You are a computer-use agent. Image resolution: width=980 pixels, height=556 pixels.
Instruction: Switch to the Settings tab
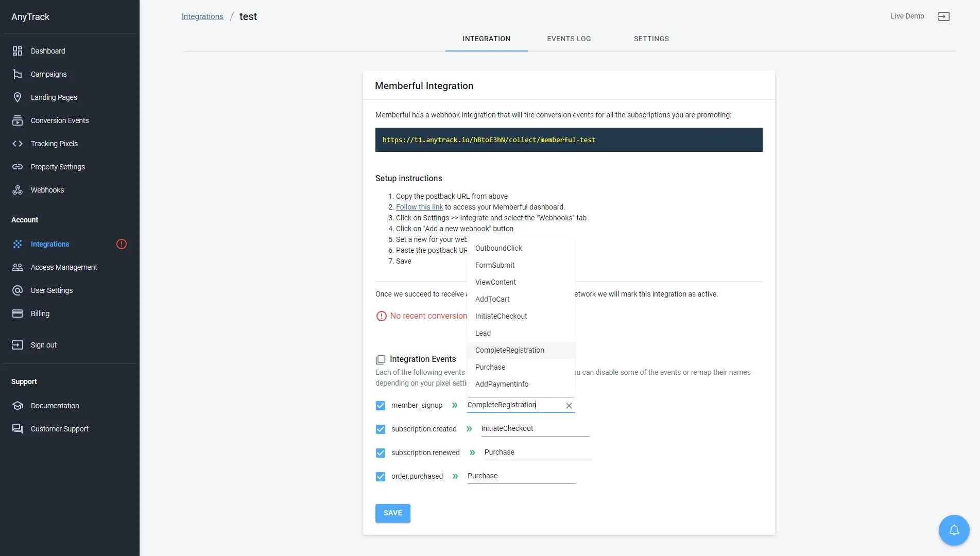[x=651, y=39]
